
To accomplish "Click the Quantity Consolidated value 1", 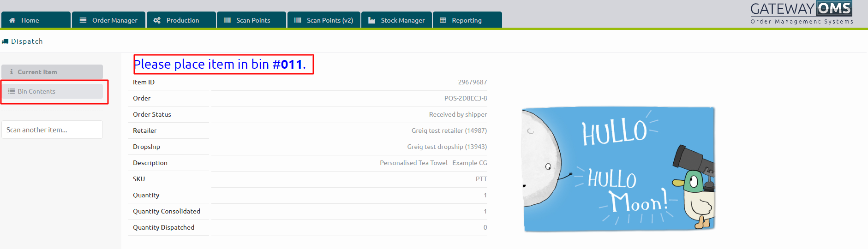I will coord(485,211).
